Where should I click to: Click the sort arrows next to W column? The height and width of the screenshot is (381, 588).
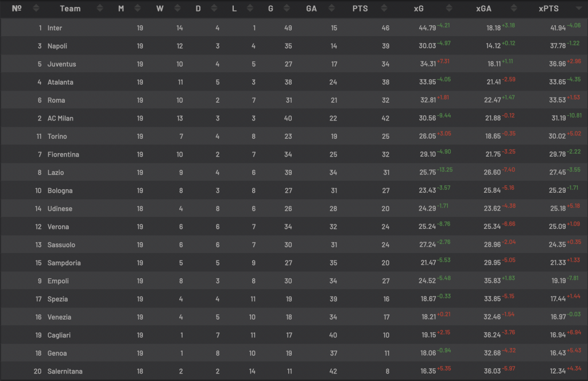[176, 9]
